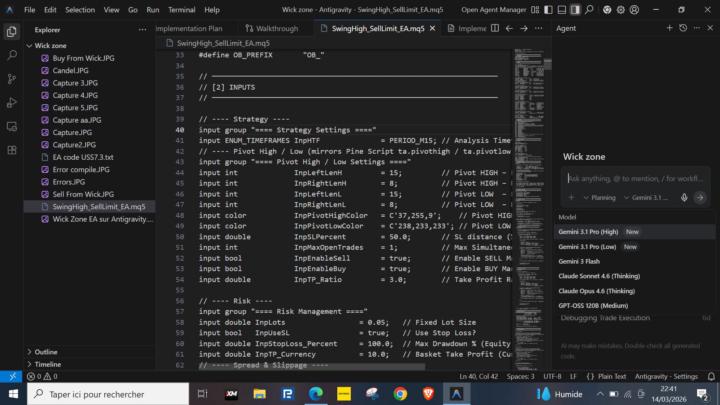This screenshot has width=720, height=405.
Task: Switch to the Implementation Plan tab
Action: (x=189, y=28)
